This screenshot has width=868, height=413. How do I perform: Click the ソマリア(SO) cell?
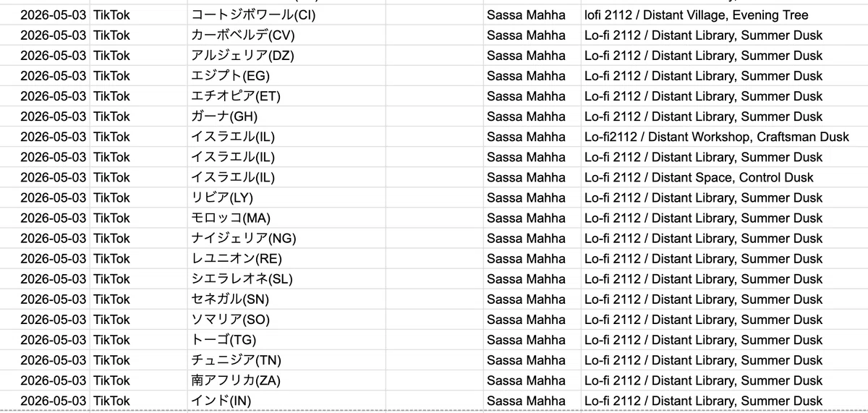tap(286, 319)
